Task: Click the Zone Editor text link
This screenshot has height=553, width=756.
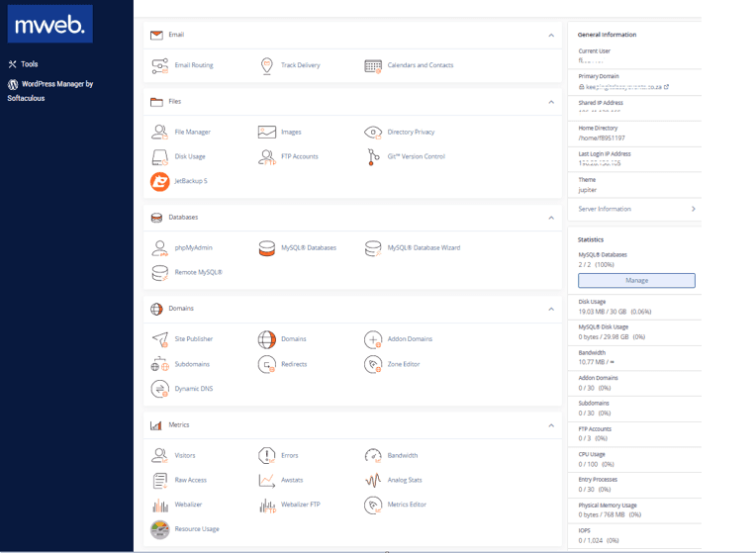Action: pos(404,364)
